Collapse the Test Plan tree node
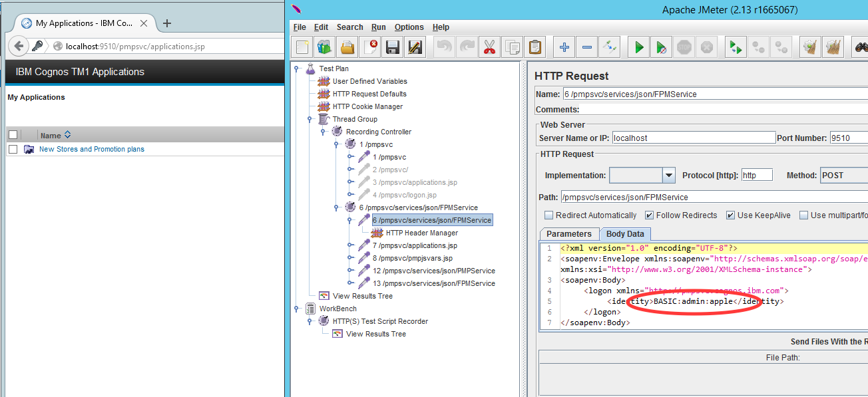868x397 pixels. [297, 68]
